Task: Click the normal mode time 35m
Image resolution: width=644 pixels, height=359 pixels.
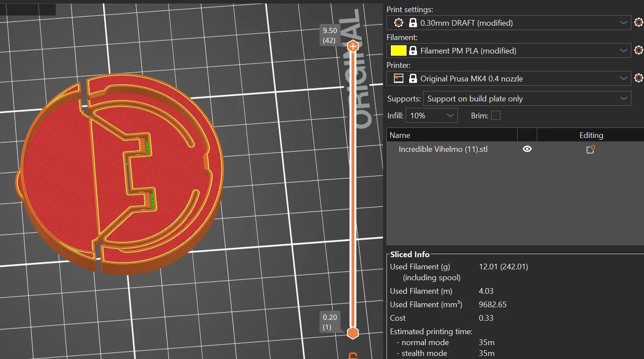Action: (487, 342)
